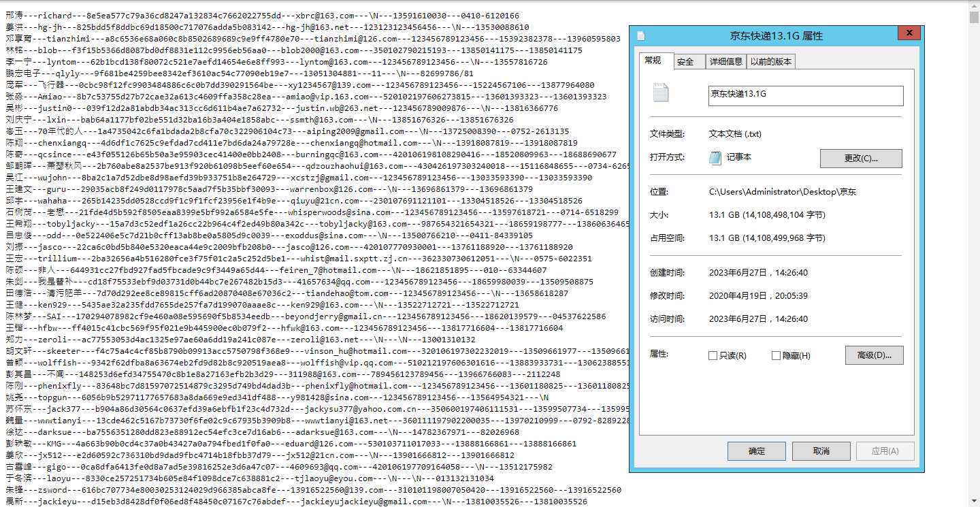Confirm with the 确定 button
The width and height of the screenshot is (980, 507).
[756, 451]
